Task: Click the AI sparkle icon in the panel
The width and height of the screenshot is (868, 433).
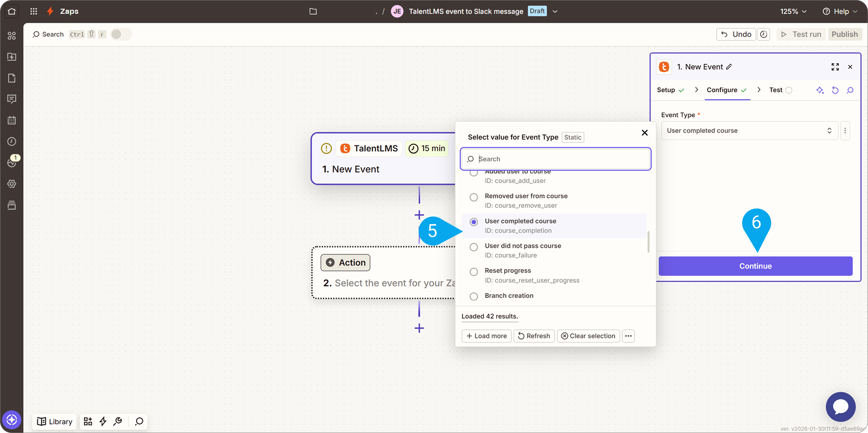Action: pyautogui.click(x=820, y=90)
